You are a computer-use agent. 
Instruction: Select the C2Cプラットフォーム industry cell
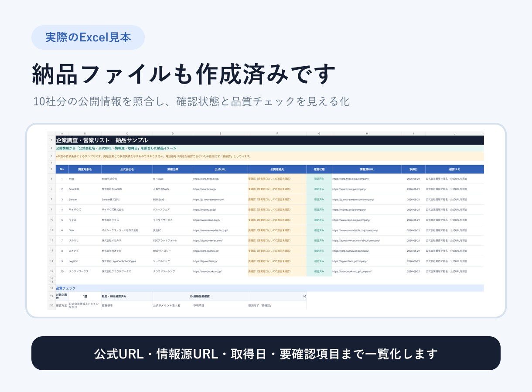click(173, 240)
